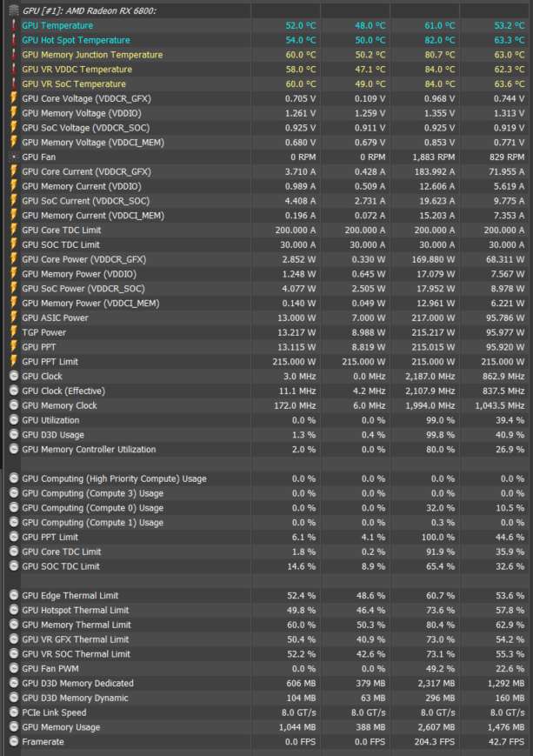Select the GPU Hot Spot Temperature label

pos(76,40)
